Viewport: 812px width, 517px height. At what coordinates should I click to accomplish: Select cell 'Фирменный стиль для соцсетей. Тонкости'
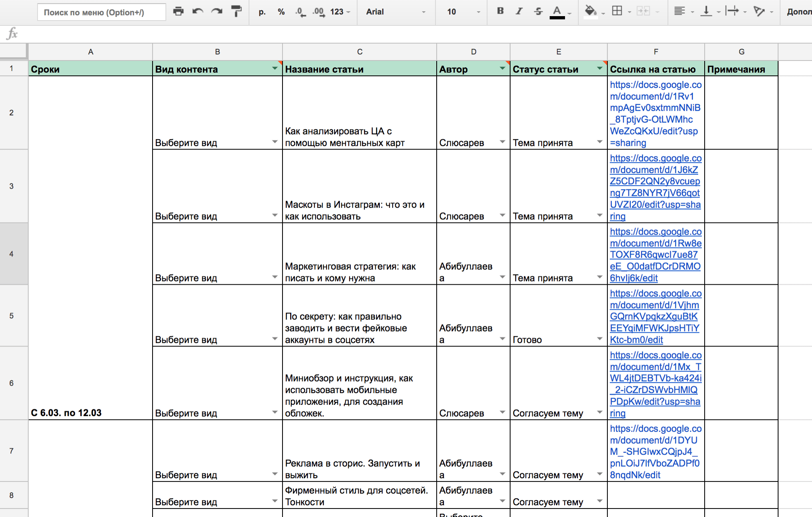point(360,495)
